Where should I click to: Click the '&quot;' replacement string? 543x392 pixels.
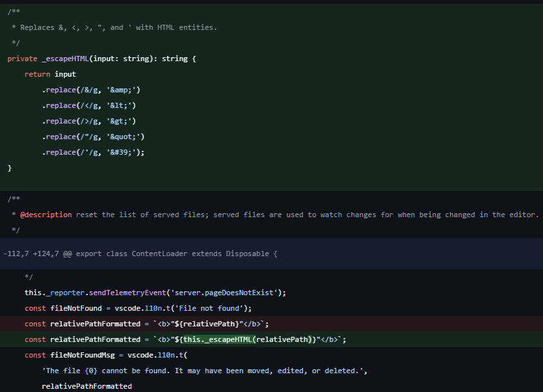[124, 136]
